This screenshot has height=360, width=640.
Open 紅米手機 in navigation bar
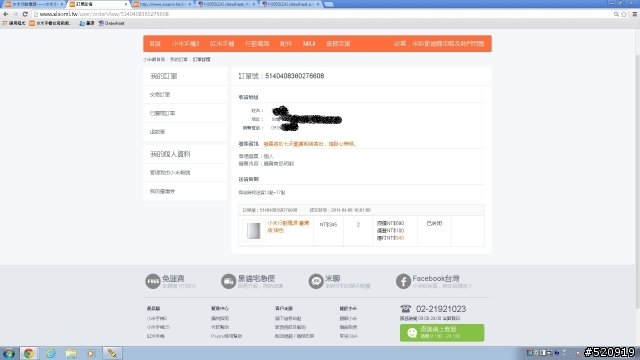tap(222, 44)
